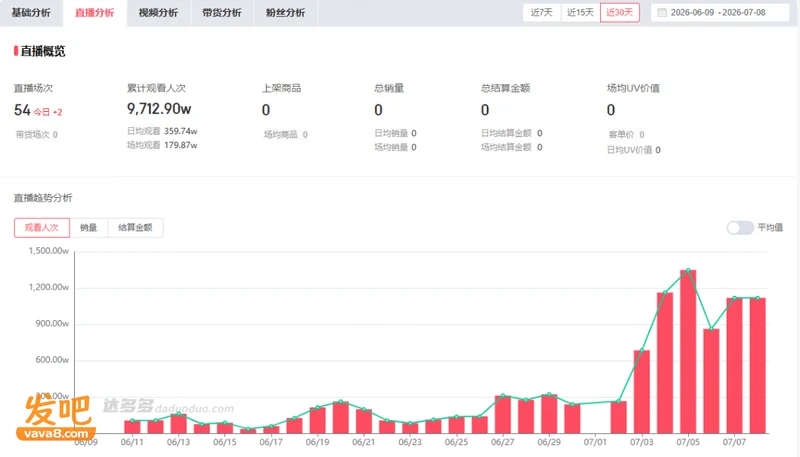The width and height of the screenshot is (800, 457).
Task: Choose the 近15天 range button
Action: [x=580, y=13]
